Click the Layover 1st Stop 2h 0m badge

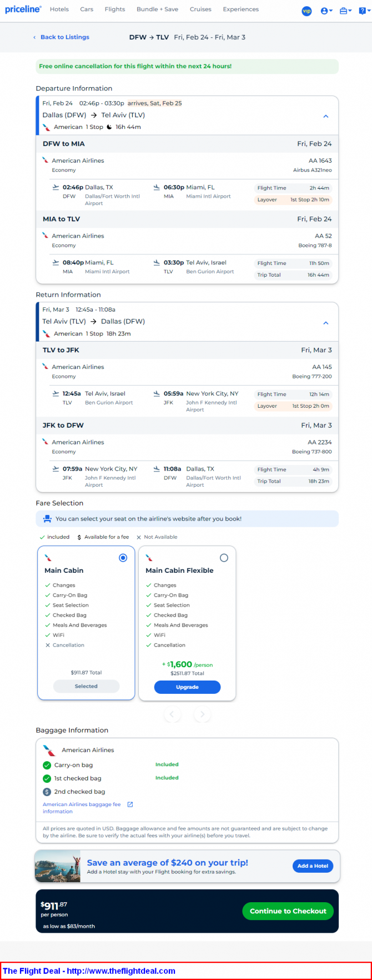(293, 406)
